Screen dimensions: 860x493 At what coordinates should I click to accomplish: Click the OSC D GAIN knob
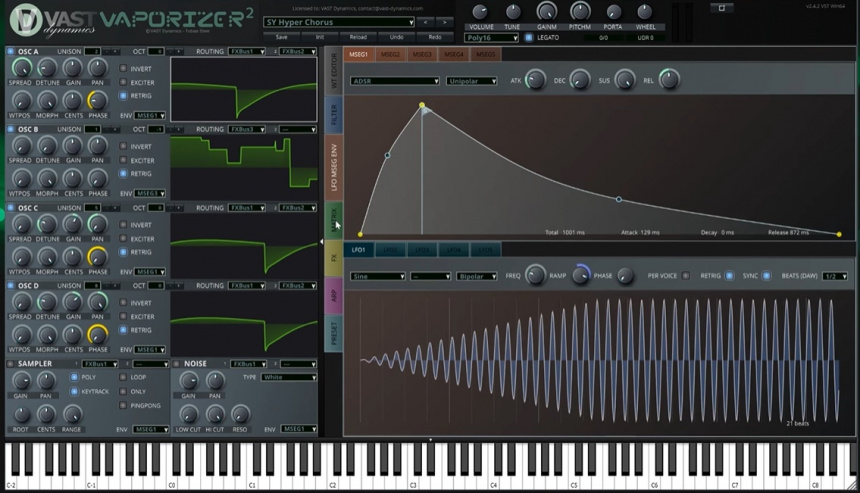click(72, 302)
